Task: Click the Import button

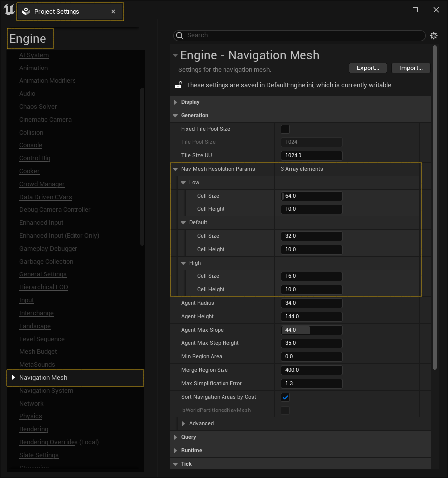Action: click(411, 68)
